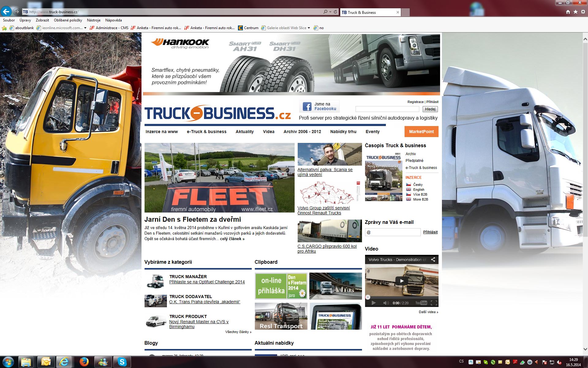Expand Galerie oblastí Web Slice dropdown
The image size is (588, 368).
click(309, 28)
